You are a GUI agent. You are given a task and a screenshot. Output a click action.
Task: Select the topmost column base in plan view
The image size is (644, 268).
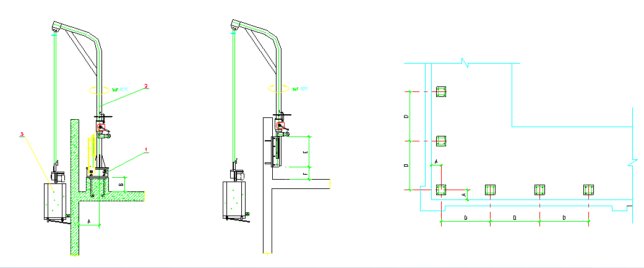pos(440,93)
